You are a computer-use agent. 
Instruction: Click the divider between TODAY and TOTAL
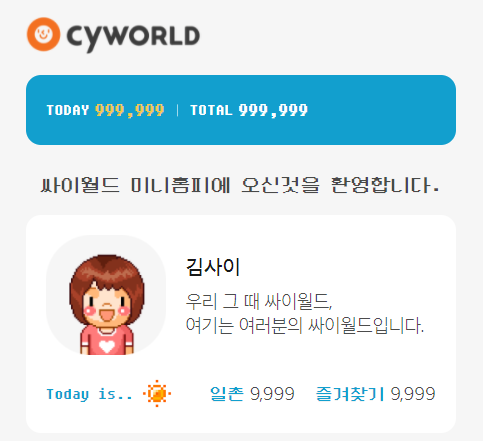(x=177, y=110)
